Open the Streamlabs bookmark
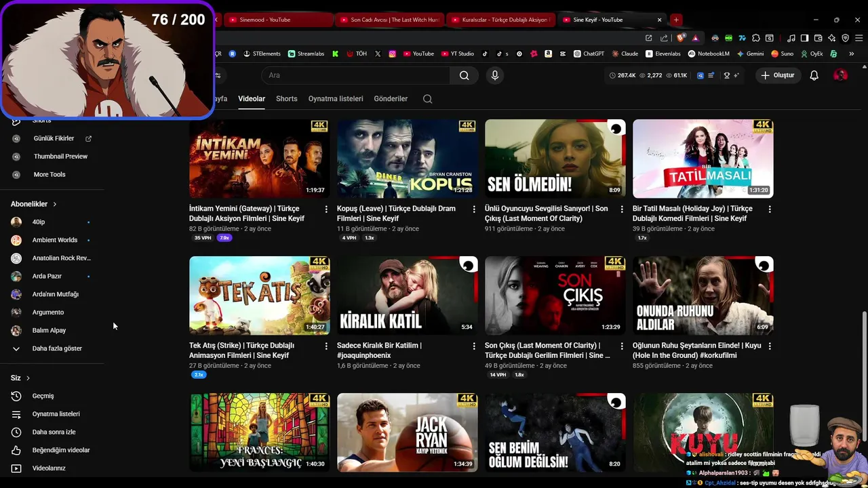The width and height of the screenshot is (868, 488). [306, 54]
